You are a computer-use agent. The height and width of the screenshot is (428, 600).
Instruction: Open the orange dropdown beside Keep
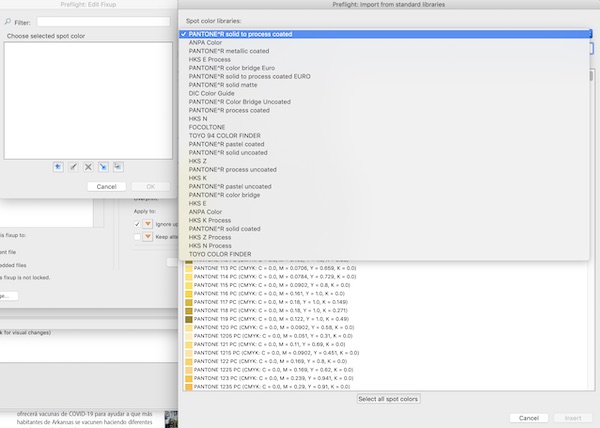click(148, 237)
